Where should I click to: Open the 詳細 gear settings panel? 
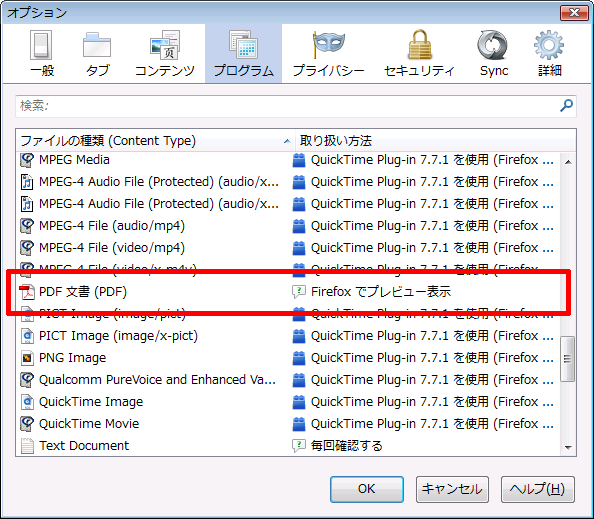[x=549, y=54]
